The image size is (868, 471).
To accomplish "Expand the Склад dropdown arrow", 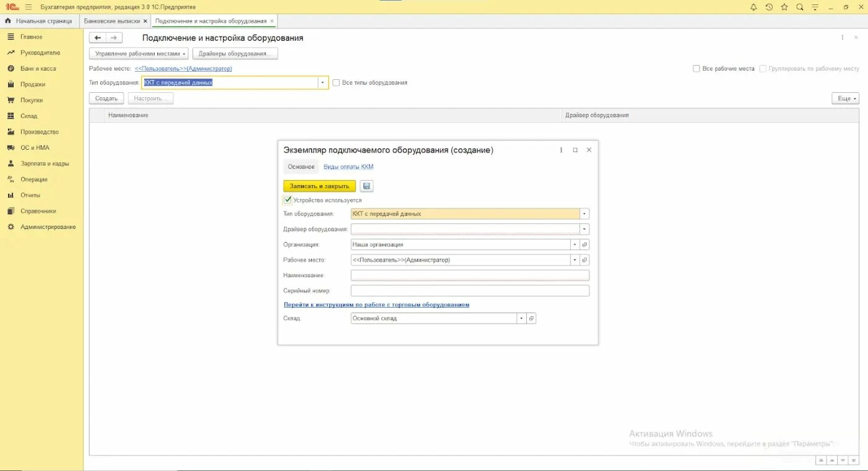I will (x=521, y=318).
